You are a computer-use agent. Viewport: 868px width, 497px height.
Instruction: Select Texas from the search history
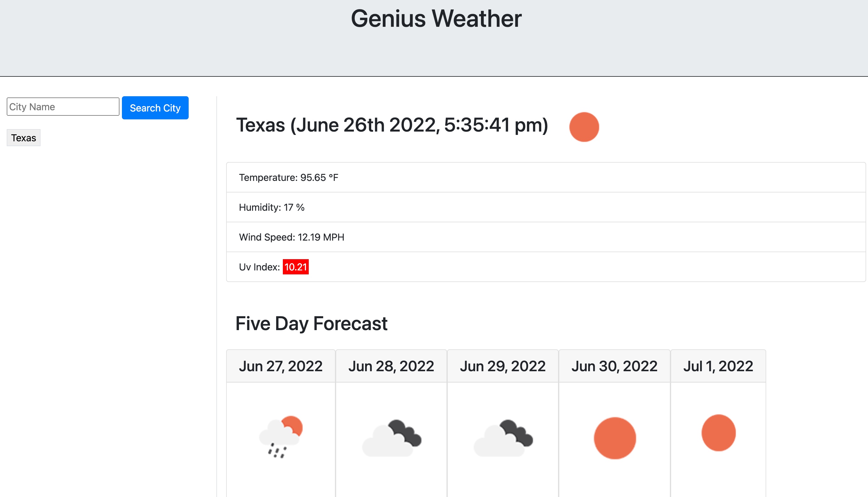23,138
